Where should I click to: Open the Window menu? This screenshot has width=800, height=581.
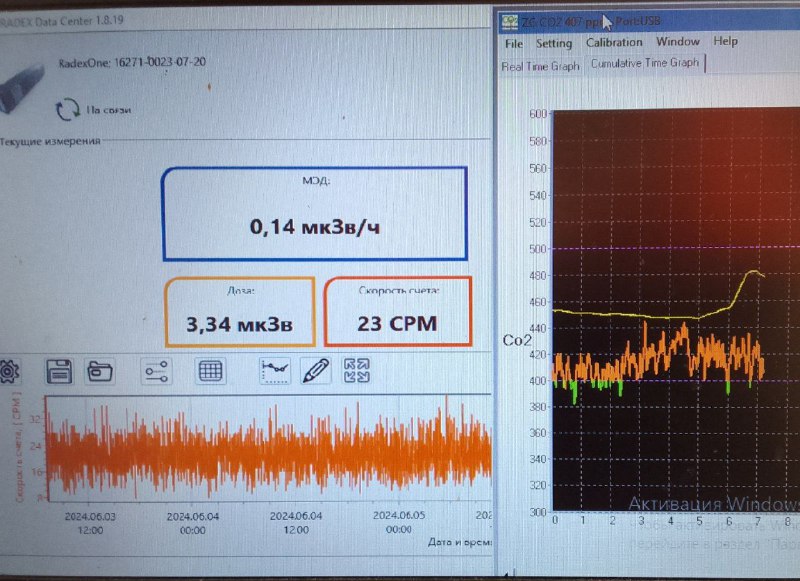pyautogui.click(x=678, y=41)
